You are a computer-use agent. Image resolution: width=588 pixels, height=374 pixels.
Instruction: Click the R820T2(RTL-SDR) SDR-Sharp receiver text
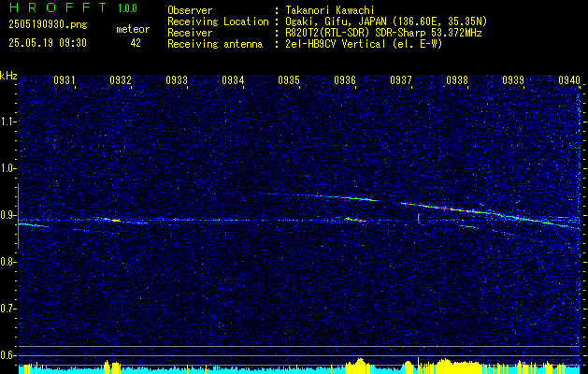click(383, 33)
